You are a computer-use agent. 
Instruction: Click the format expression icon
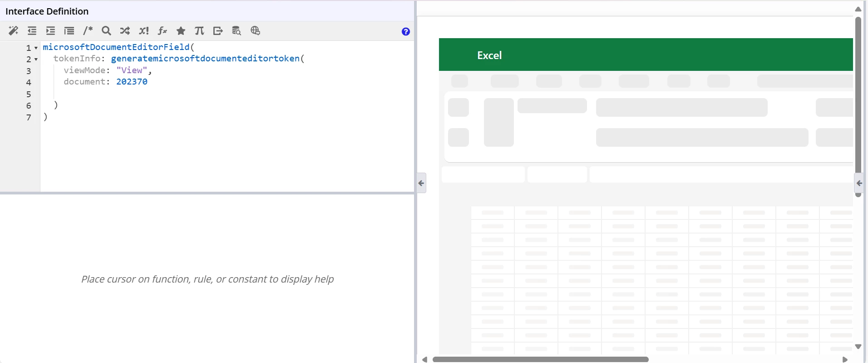69,31
